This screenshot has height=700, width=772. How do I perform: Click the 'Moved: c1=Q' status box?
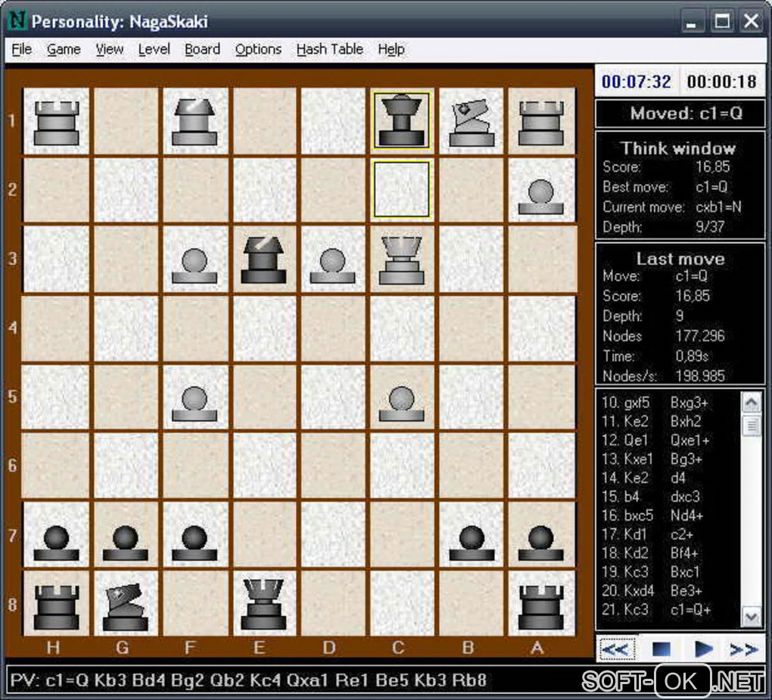click(680, 114)
